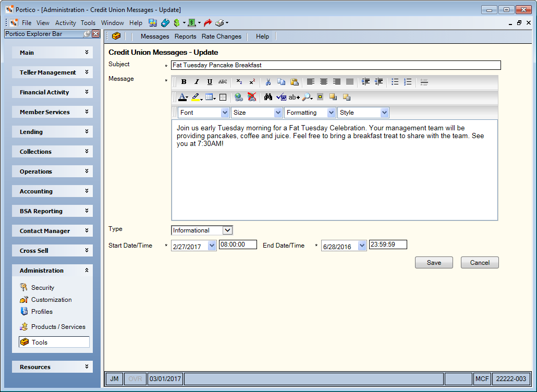Close the Portico Explorer Bar
The image size is (537, 392).
coord(96,34)
